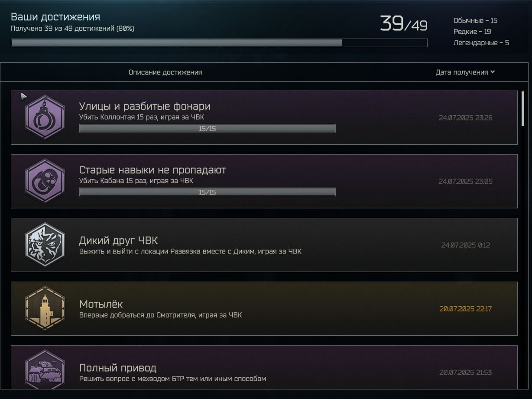Sort by Дата получения column header
The image size is (532, 399).
click(462, 72)
